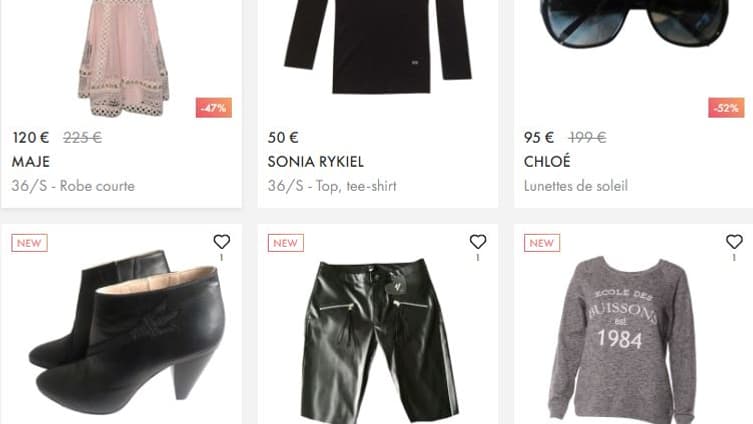The image size is (753, 424).
Task: Open the pink Maje dress photo
Action: pos(123,55)
